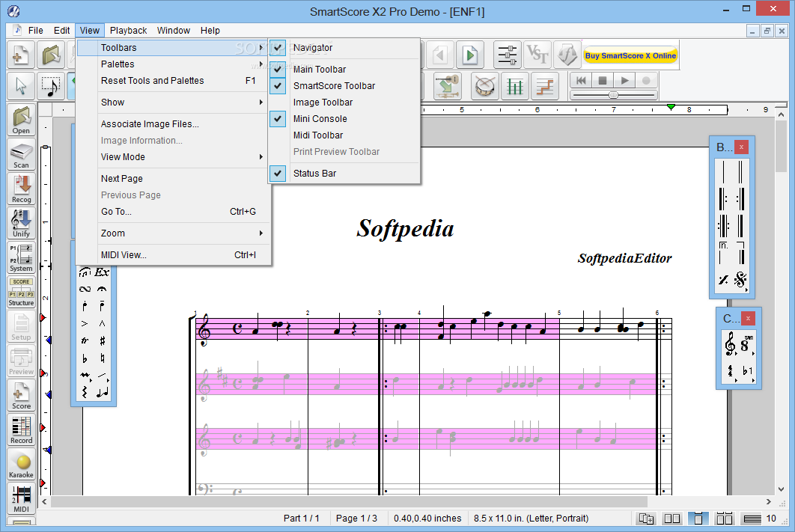Select the sharp accidental in the palette

click(x=103, y=341)
